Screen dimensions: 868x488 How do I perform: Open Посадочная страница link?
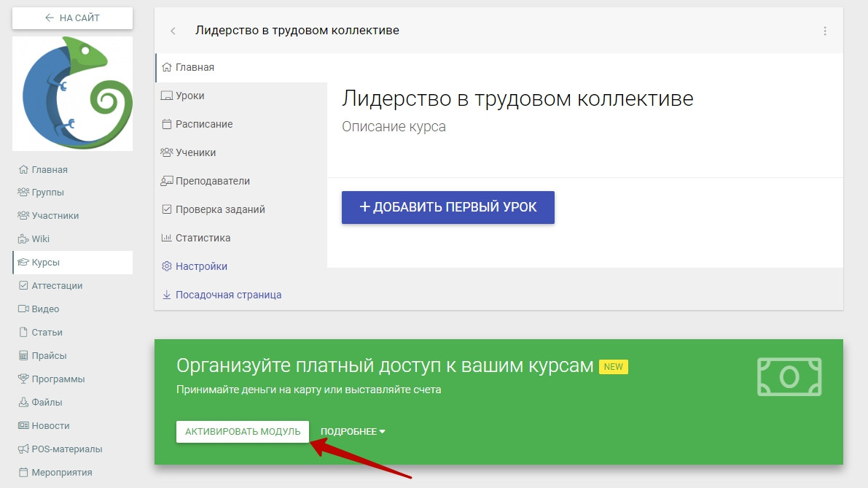click(228, 295)
